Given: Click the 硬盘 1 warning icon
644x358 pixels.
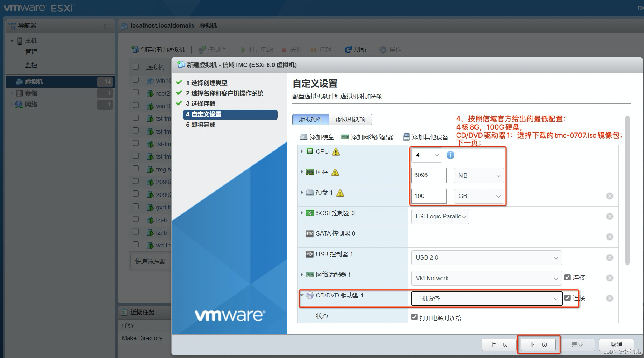Looking at the screenshot, I should 340,193.
